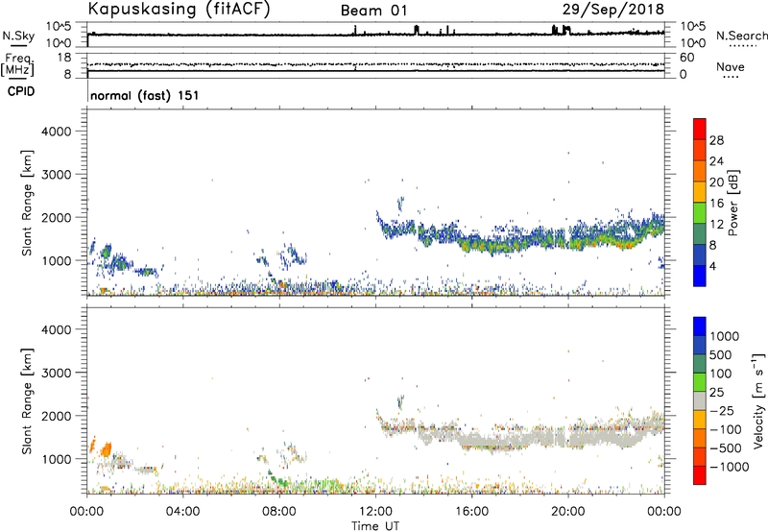Click the Velocity [m s-1] colorbar title
This screenshot has height=532, width=768.
coord(758,400)
